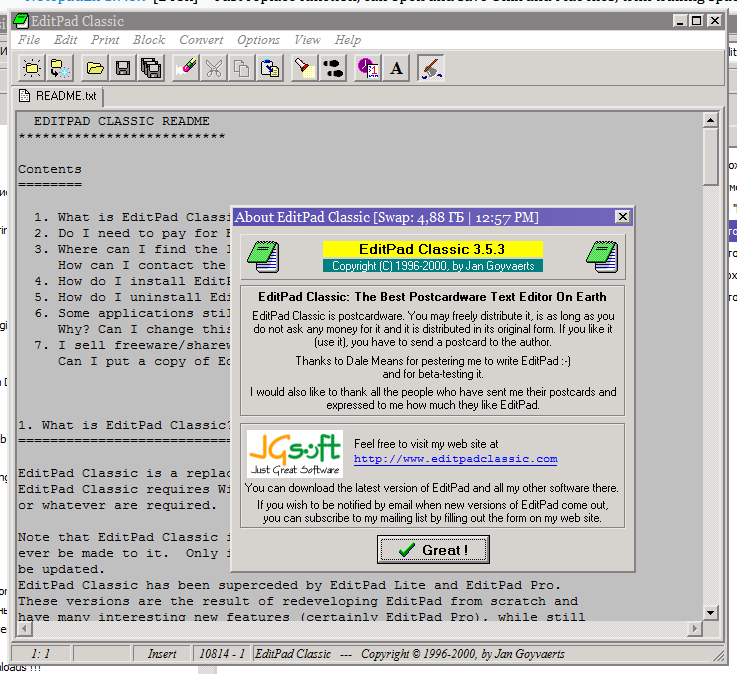Toggle the pressed broom toolbar icon
The image size is (737, 674).
coord(431,69)
